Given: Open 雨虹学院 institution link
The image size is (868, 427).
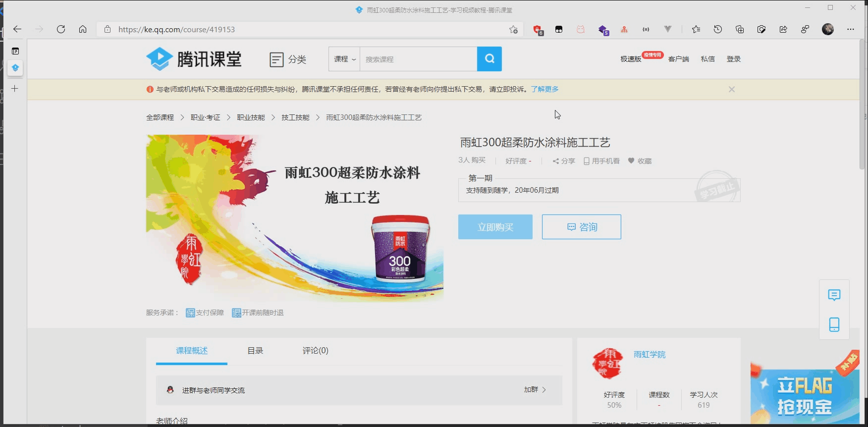Looking at the screenshot, I should point(650,355).
